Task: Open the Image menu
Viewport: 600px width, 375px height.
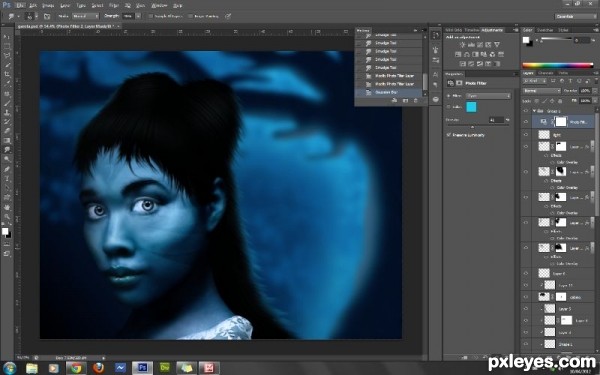Action: pyautogui.click(x=48, y=5)
